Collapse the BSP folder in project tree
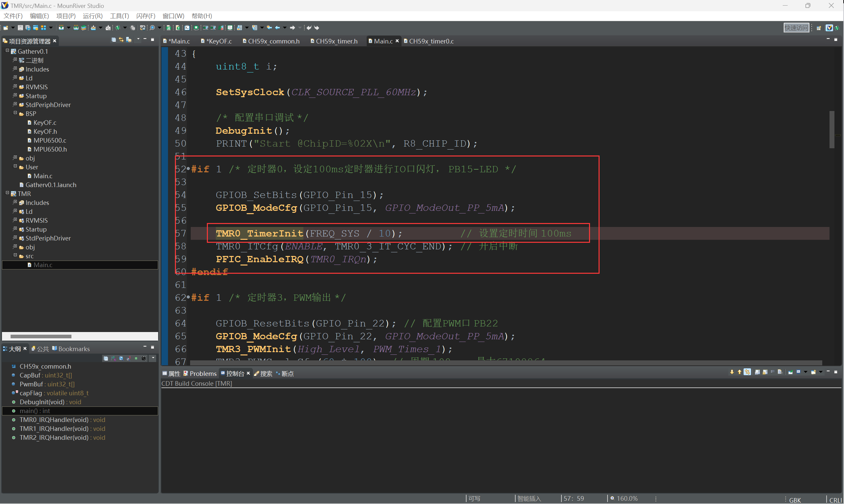The height and width of the screenshot is (504, 844). (15, 113)
